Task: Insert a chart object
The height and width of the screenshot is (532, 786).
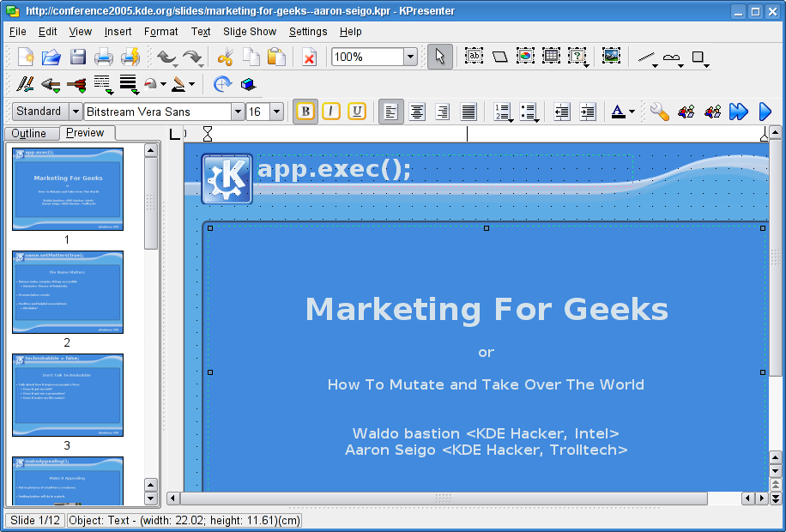Action: (x=525, y=56)
